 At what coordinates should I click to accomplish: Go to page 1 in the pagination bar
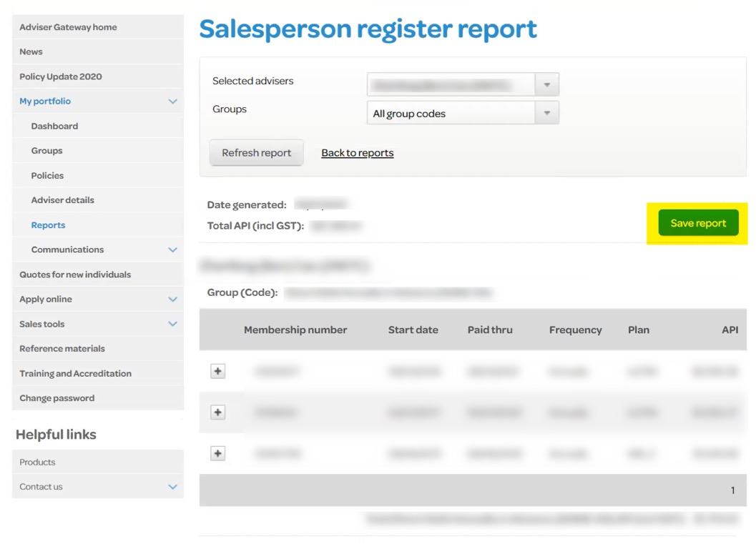coord(732,490)
